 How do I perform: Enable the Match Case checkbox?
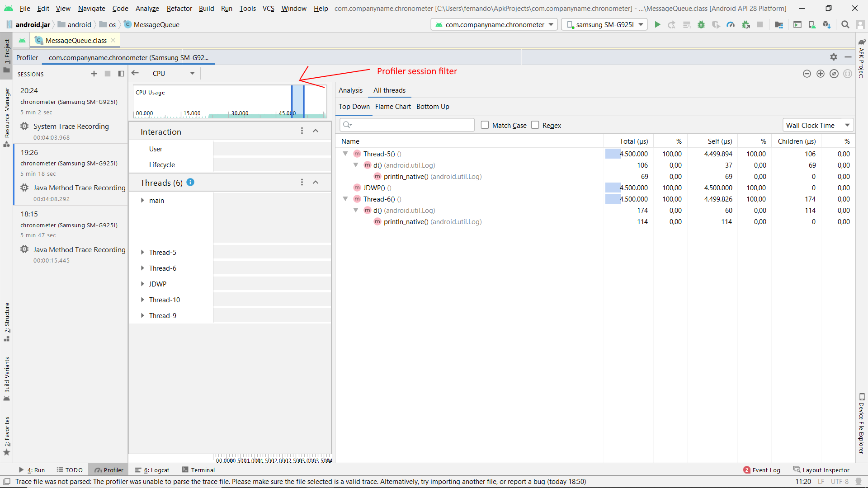(x=485, y=125)
